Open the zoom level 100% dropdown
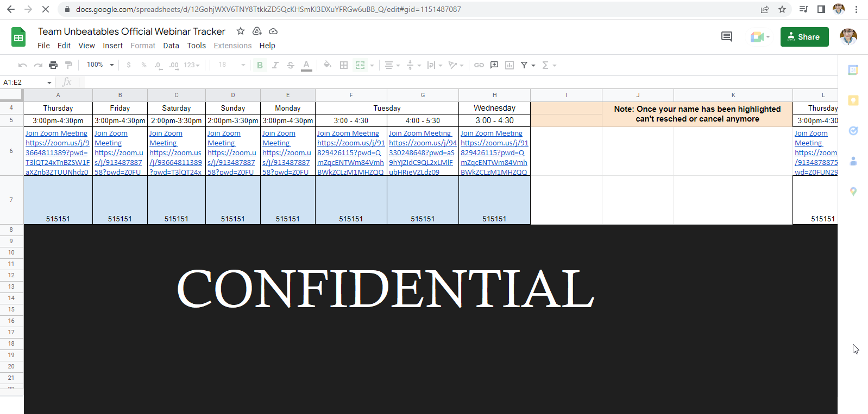 pyautogui.click(x=100, y=65)
